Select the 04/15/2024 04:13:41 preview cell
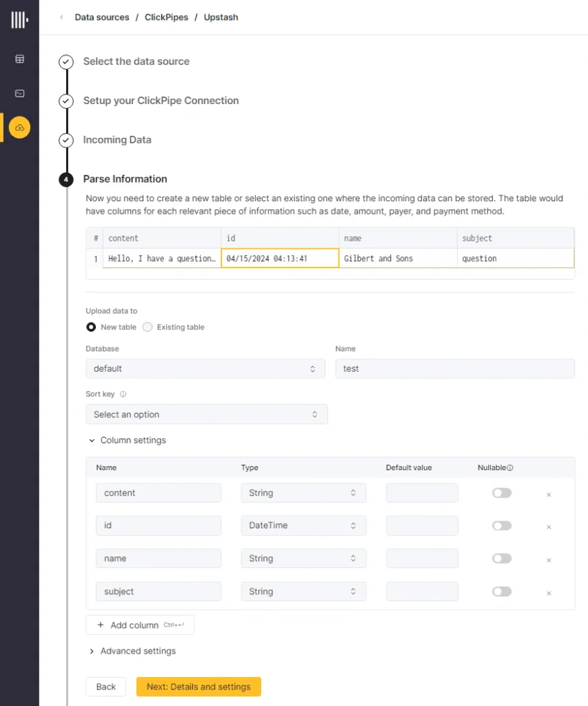588x706 pixels. pos(280,259)
